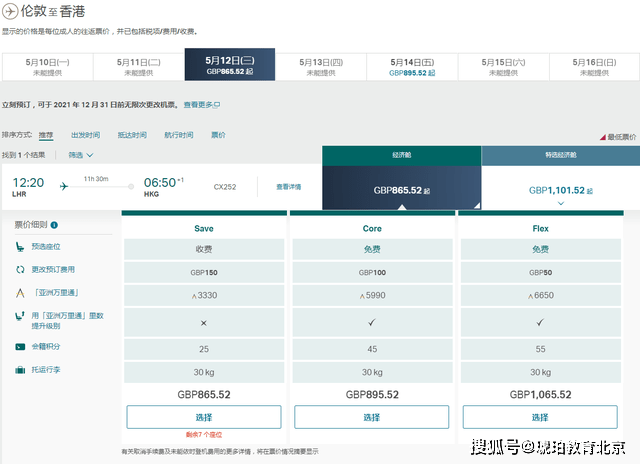Image resolution: width=640 pixels, height=464 pixels.
Task: Click the refresh icon for 更改预订费用
Action: coord(20,269)
